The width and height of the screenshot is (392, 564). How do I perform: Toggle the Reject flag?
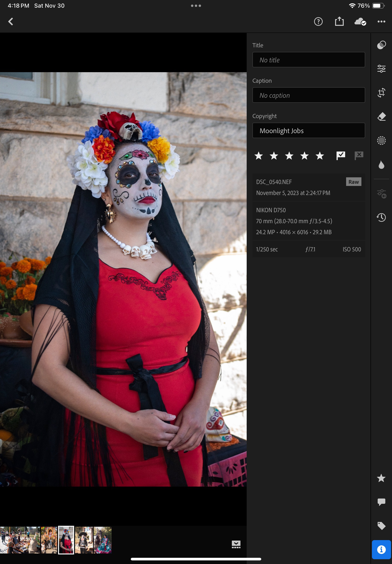[359, 155]
